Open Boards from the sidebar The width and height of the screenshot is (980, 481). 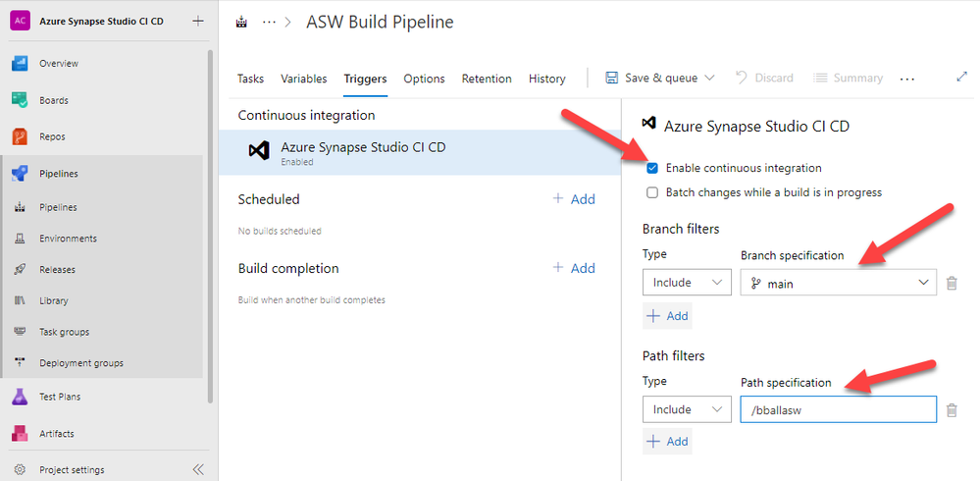click(53, 100)
